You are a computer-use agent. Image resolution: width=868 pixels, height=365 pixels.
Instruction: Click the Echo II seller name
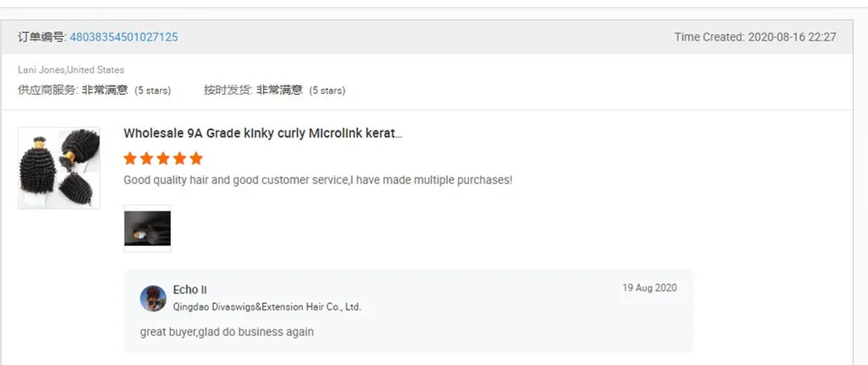(x=190, y=290)
